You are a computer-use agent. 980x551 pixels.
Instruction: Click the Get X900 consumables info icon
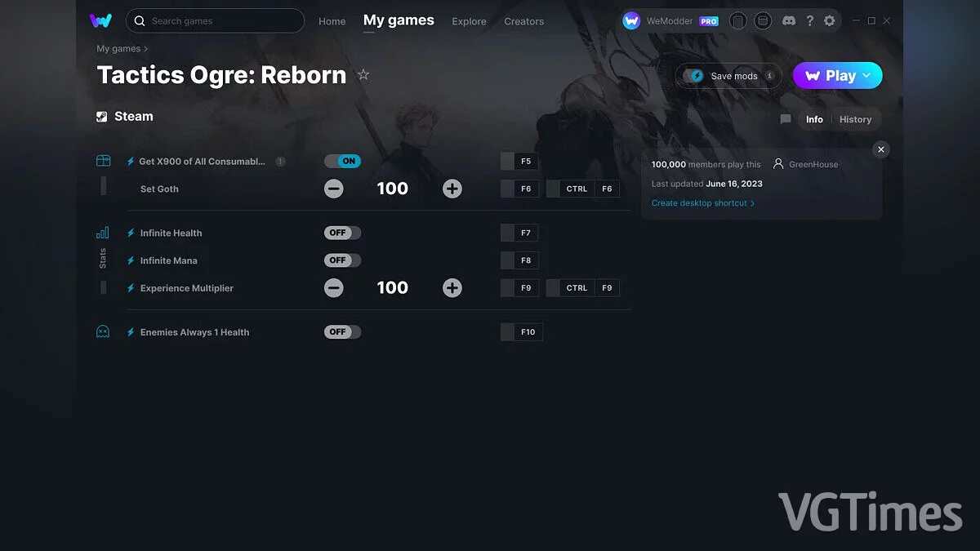pyautogui.click(x=280, y=162)
